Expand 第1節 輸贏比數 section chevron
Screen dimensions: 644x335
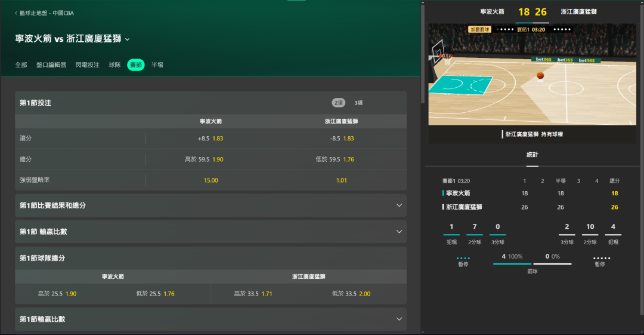click(x=399, y=232)
